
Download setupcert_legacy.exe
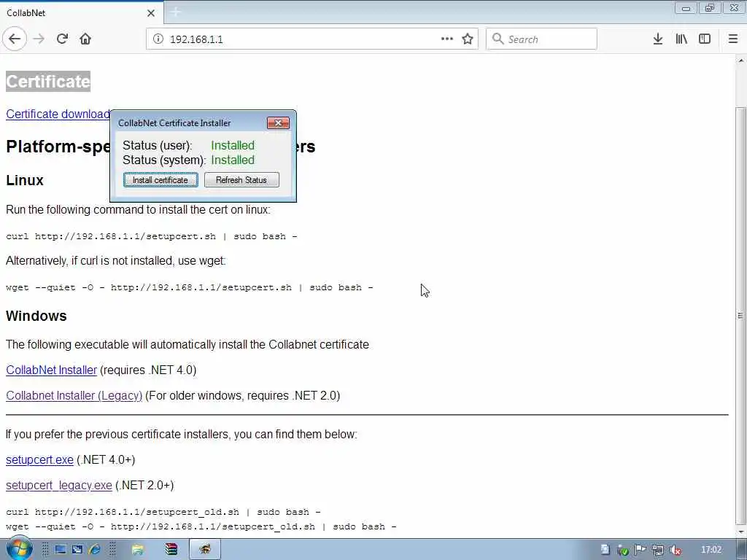tap(59, 485)
